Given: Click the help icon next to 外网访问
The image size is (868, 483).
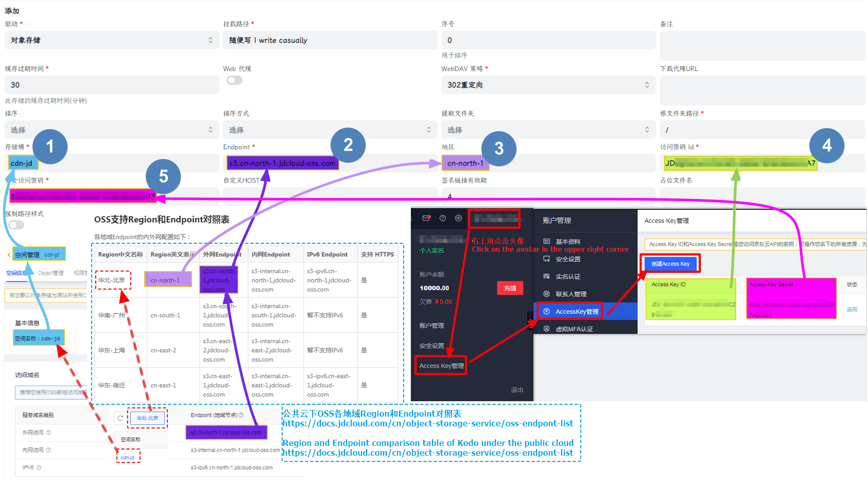Looking at the screenshot, I should [48, 433].
